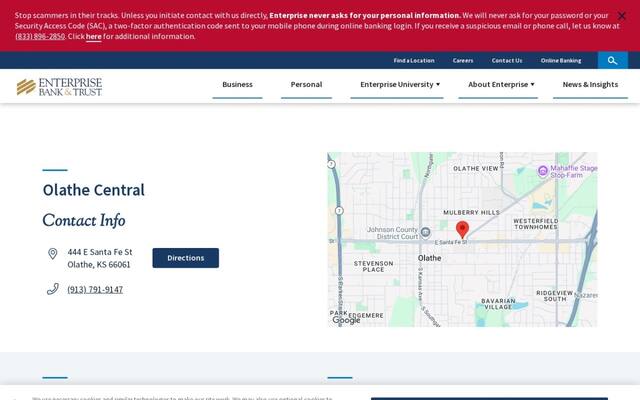Screen dimensions: 640x400
Task: Follow the 'here' link in warning banner
Action: pos(93,36)
